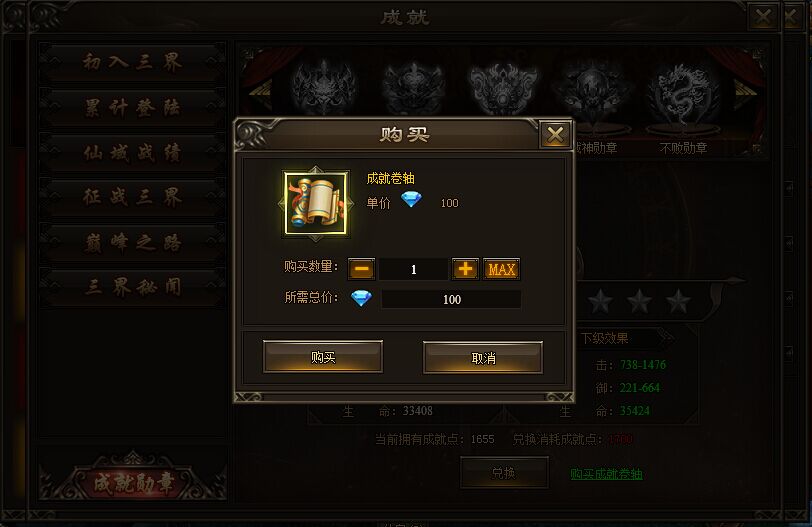The image size is (812, 527).
Task: Open the 累计登陆 achievement tab
Action: [x=133, y=108]
